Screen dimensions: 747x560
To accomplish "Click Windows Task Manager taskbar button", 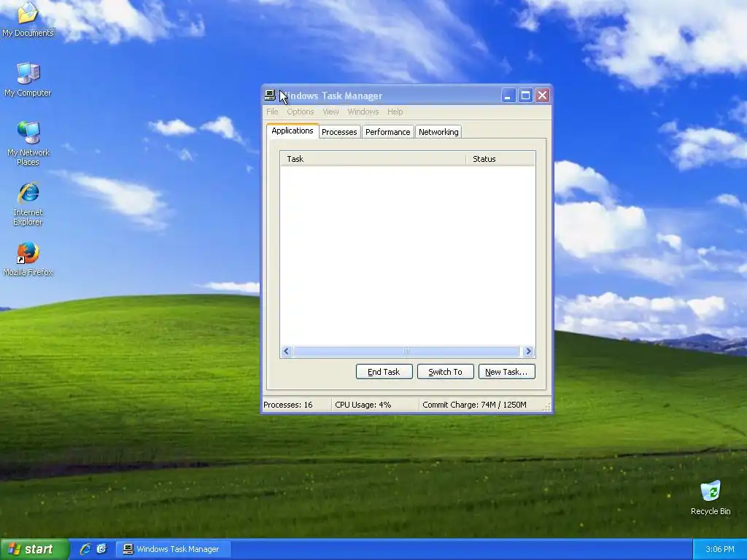I will pos(174,549).
